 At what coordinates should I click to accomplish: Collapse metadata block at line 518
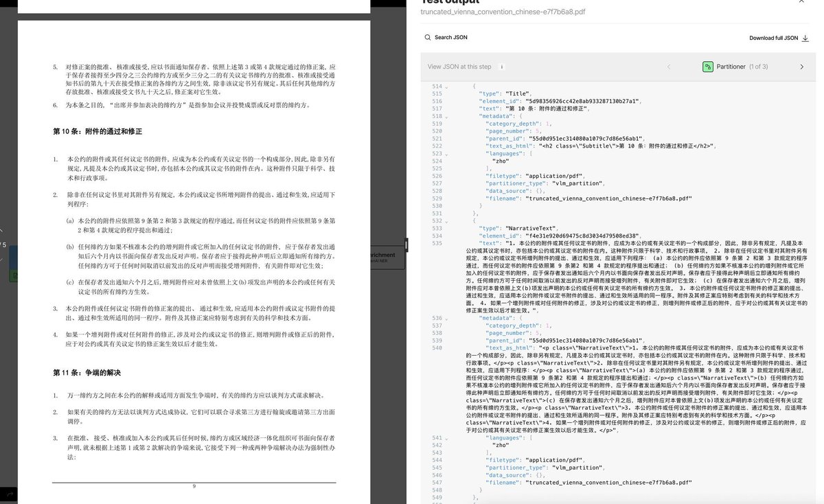(x=446, y=116)
